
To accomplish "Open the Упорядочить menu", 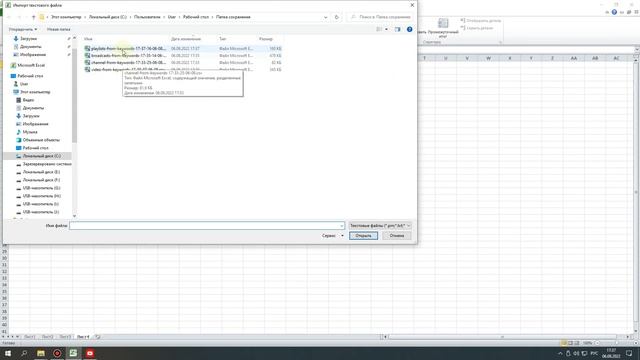I will pos(23,29).
